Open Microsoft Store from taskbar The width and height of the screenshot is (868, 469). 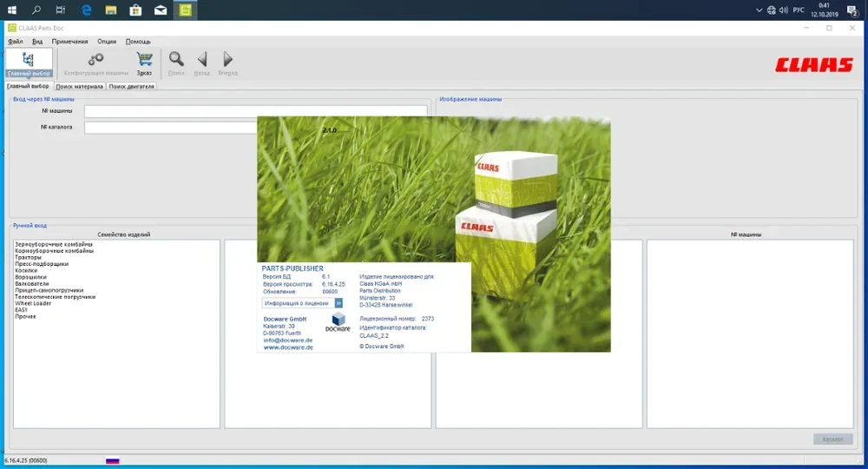pos(135,10)
